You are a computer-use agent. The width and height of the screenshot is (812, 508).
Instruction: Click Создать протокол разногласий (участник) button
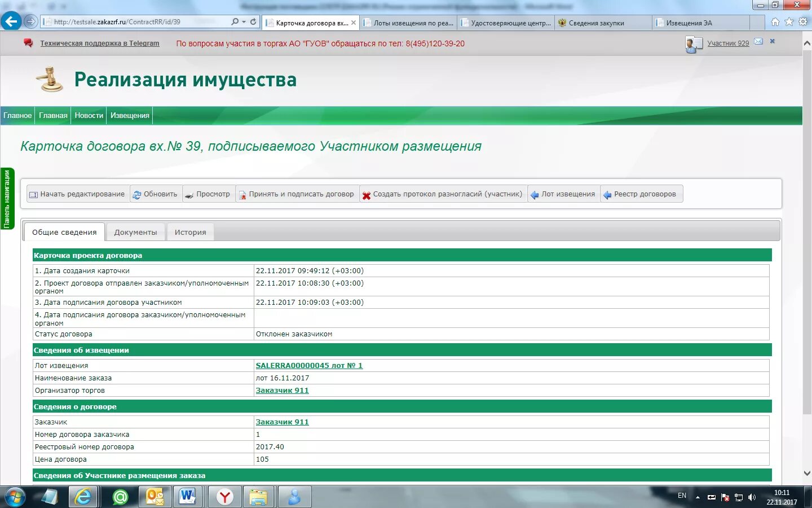[443, 194]
